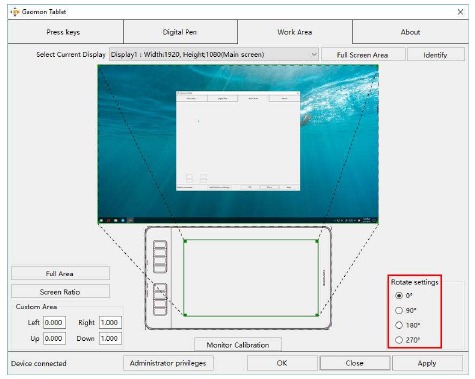Click the bottom-left green handle of tablet area
Viewport: 475px width, 379px height.
point(185,315)
